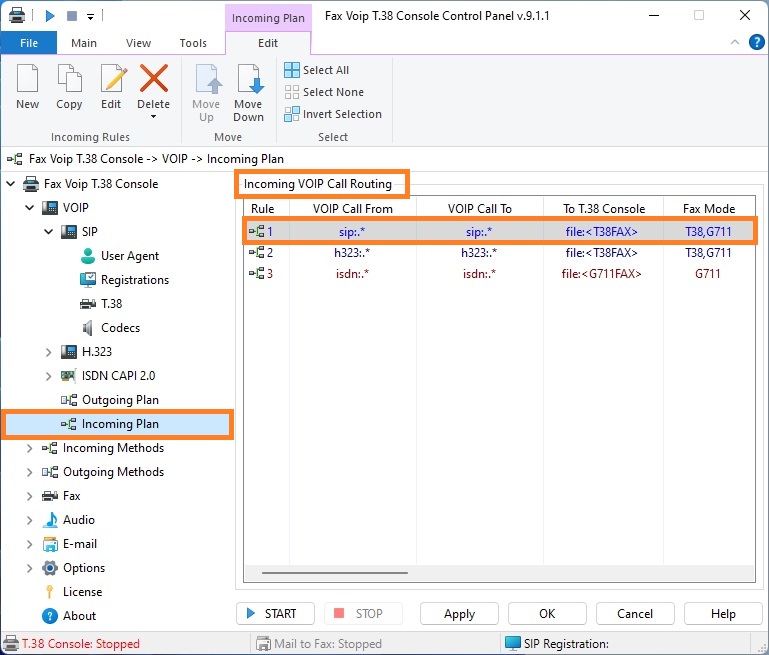Screen dimensions: 769x655
Task: Expand the ISDN CAPI 2.0 tree node
Action: click(49, 376)
